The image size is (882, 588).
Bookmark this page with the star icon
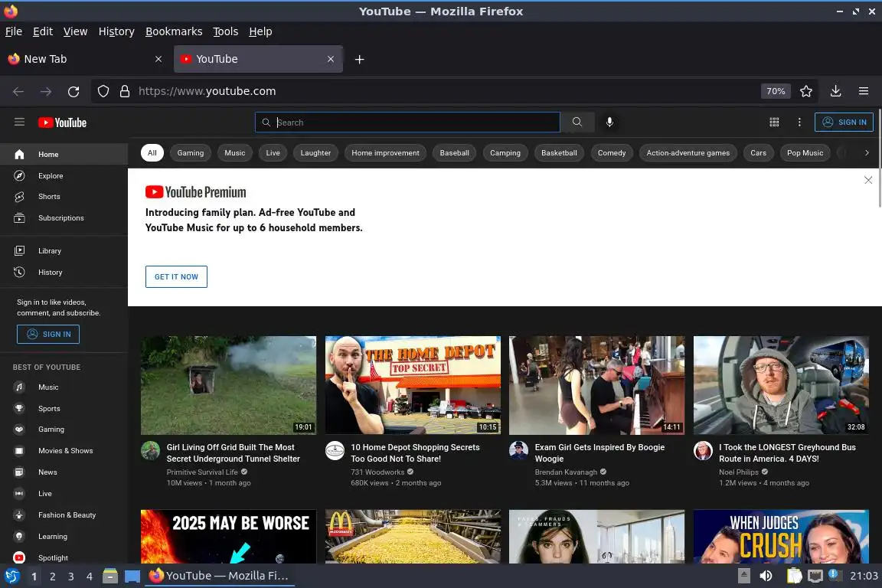(x=806, y=91)
